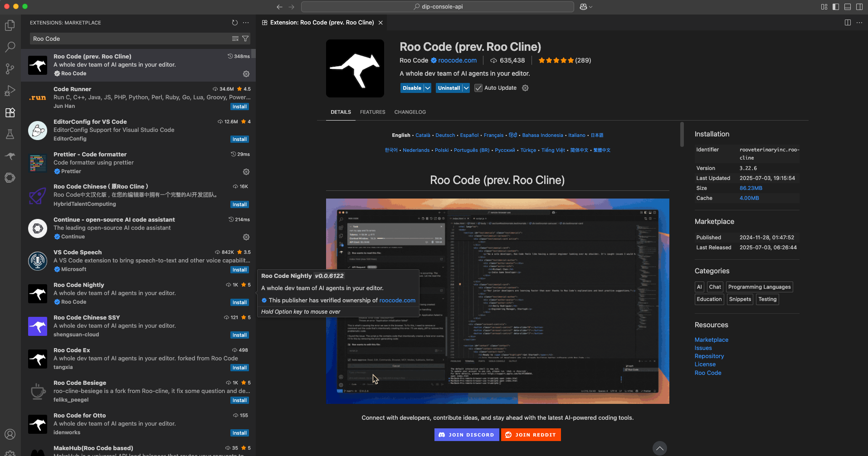Screen dimensions: 868x456
Task: Install Roo Code Nightly extension
Action: coord(239,302)
